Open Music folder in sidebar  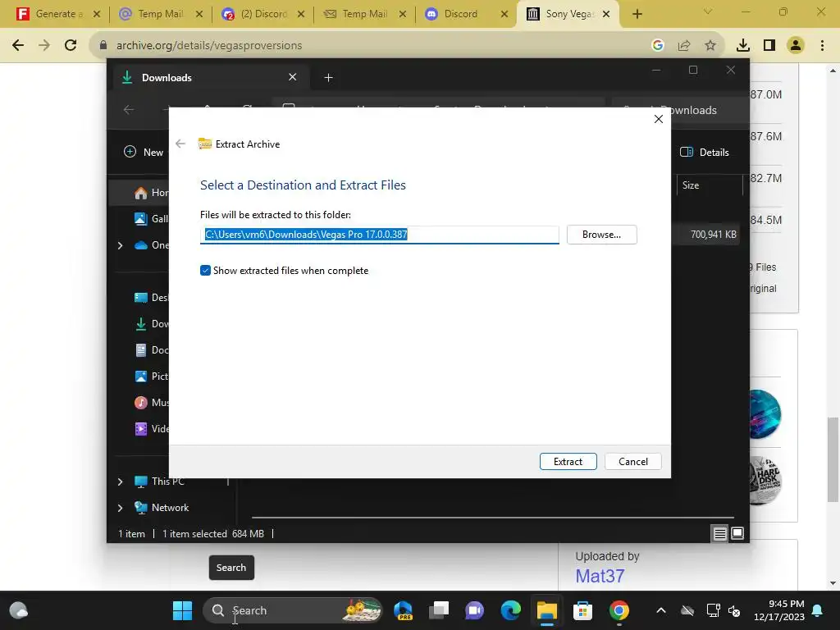pos(151,402)
